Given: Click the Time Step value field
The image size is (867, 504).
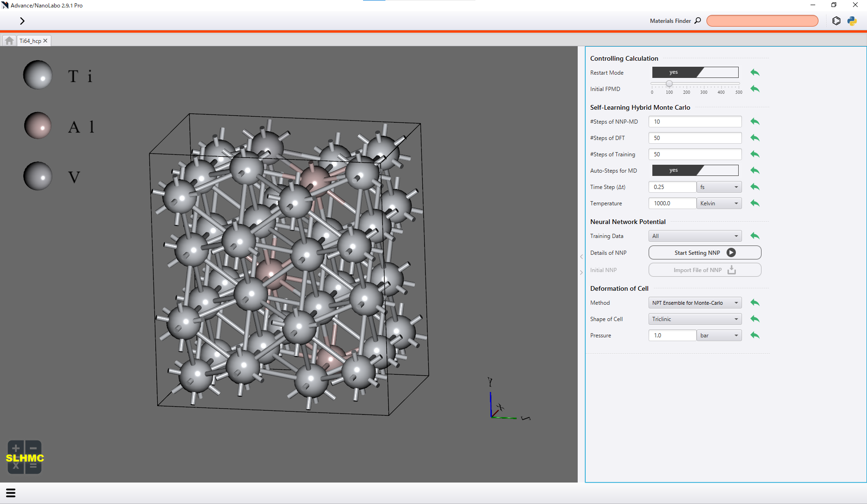Looking at the screenshot, I should (x=672, y=187).
